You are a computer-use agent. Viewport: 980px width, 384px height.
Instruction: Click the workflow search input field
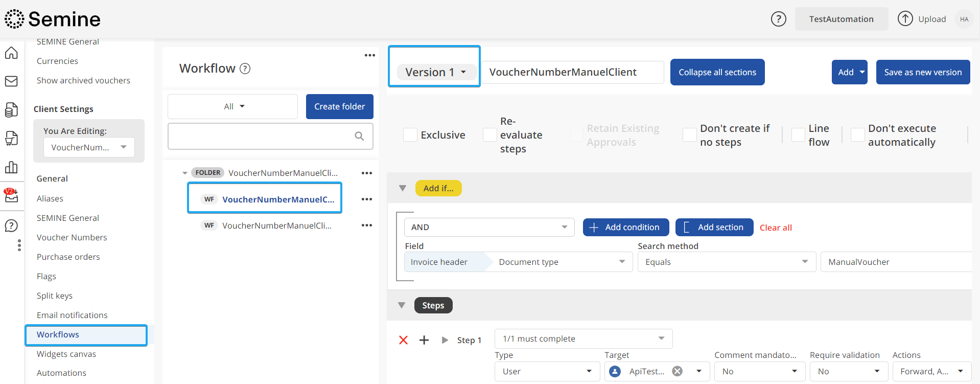tap(261, 136)
